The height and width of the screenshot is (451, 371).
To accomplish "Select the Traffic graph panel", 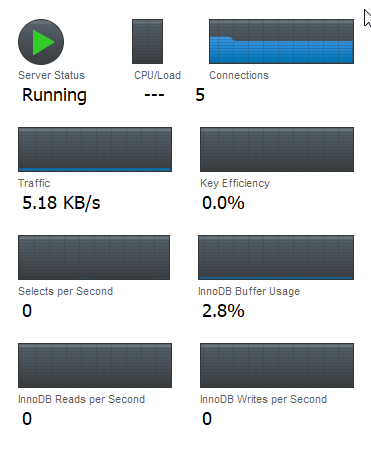I will 95,149.
